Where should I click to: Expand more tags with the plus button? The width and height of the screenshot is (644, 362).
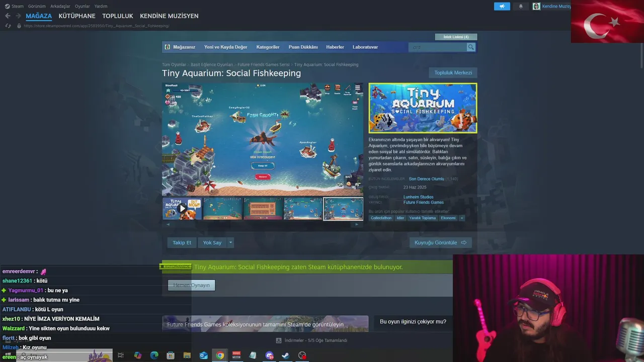pos(461,218)
